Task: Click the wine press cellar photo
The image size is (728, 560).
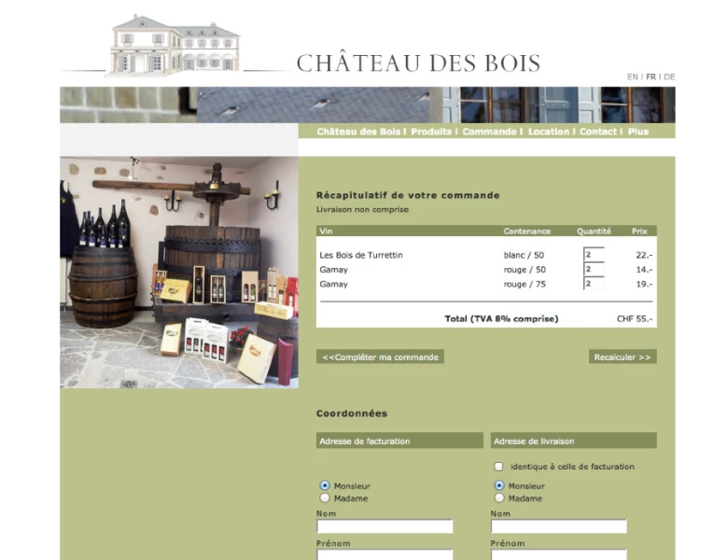Action: pos(179,273)
